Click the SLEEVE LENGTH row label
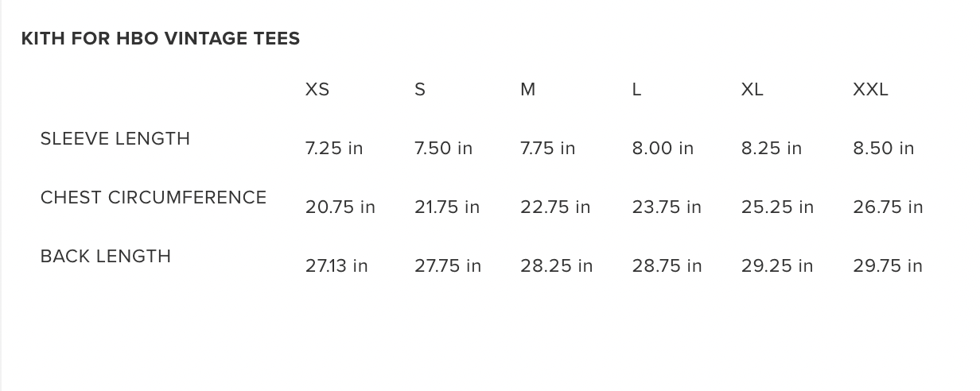The width and height of the screenshot is (980, 391). click(x=115, y=139)
